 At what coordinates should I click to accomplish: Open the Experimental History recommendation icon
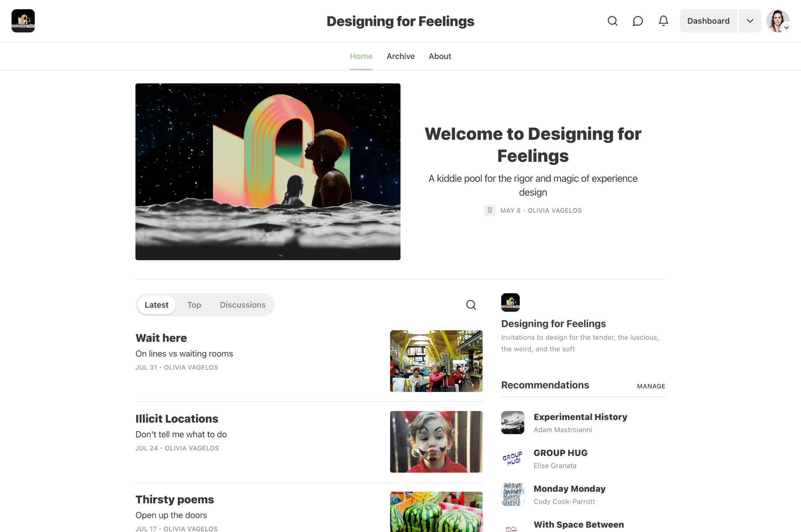tap(512, 423)
